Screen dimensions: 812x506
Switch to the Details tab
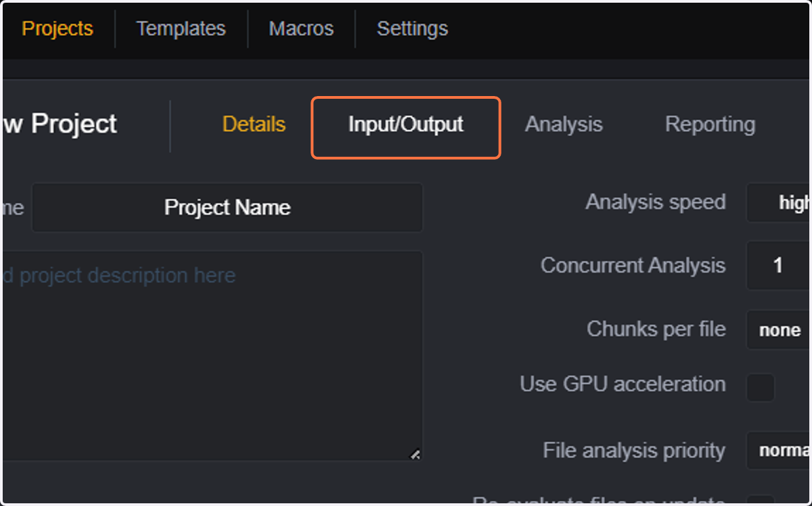tap(254, 124)
